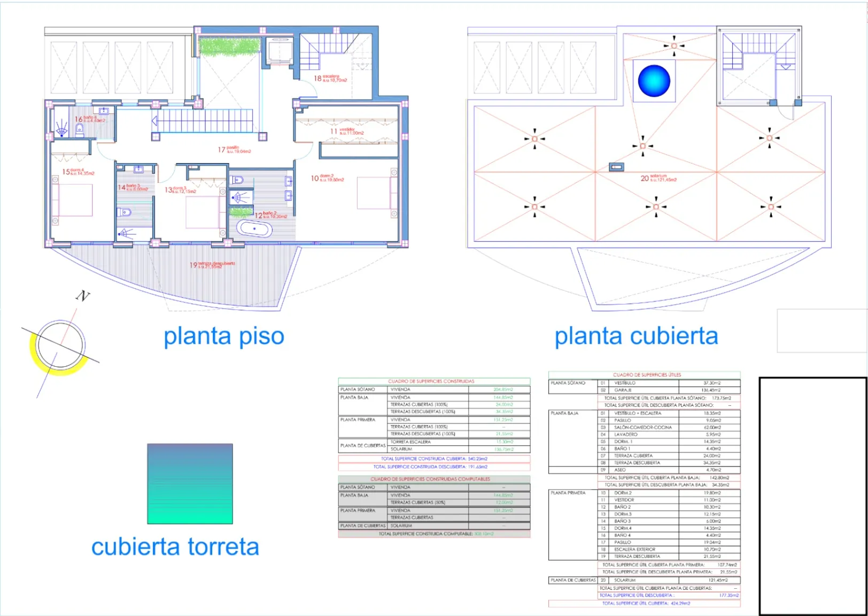The height and width of the screenshot is (616, 868).
Task: Select the elevator cabin symbol near the escalera
Action: [x=280, y=51]
